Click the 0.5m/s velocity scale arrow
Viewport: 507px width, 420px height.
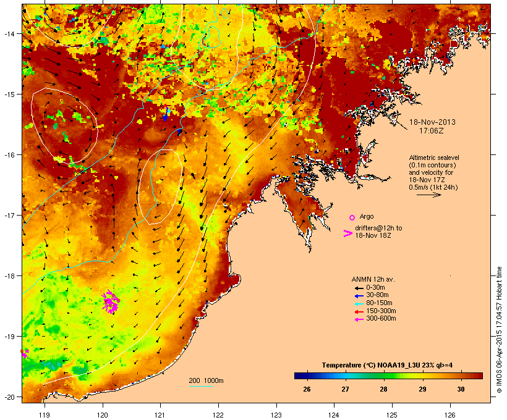[428, 195]
